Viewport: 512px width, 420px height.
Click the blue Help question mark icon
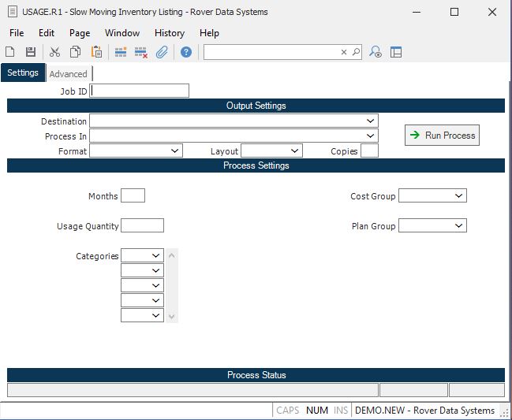point(186,52)
